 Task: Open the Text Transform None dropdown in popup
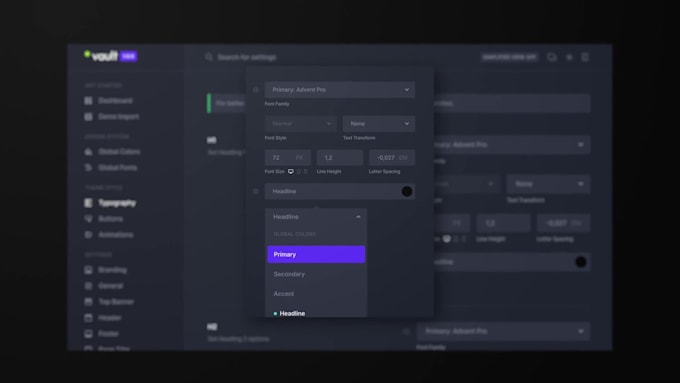click(x=379, y=124)
